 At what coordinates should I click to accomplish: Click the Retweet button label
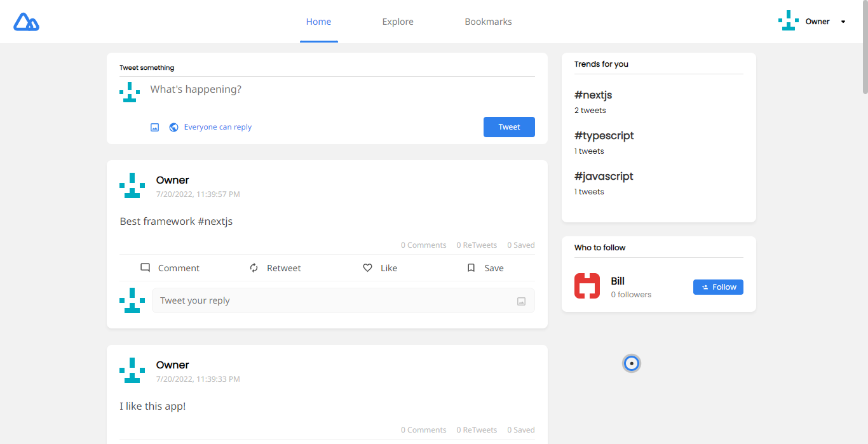[284, 268]
